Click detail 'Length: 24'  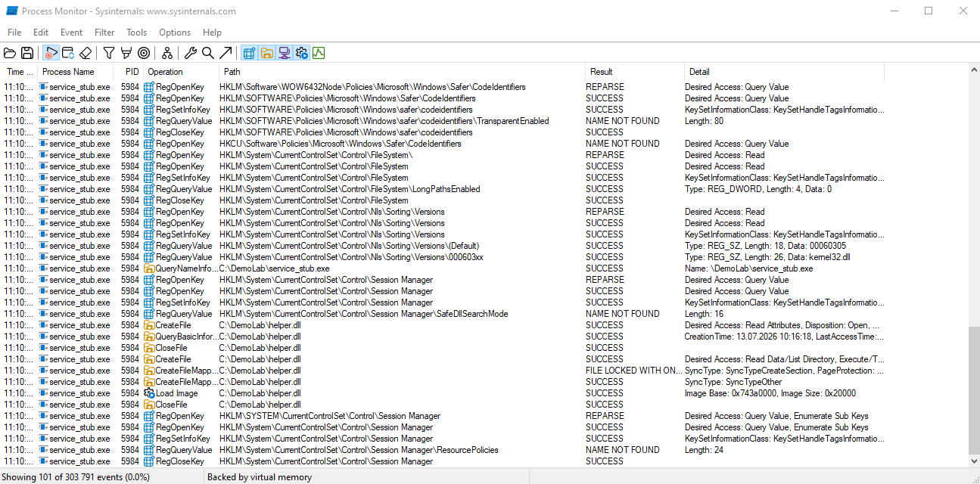(x=704, y=450)
